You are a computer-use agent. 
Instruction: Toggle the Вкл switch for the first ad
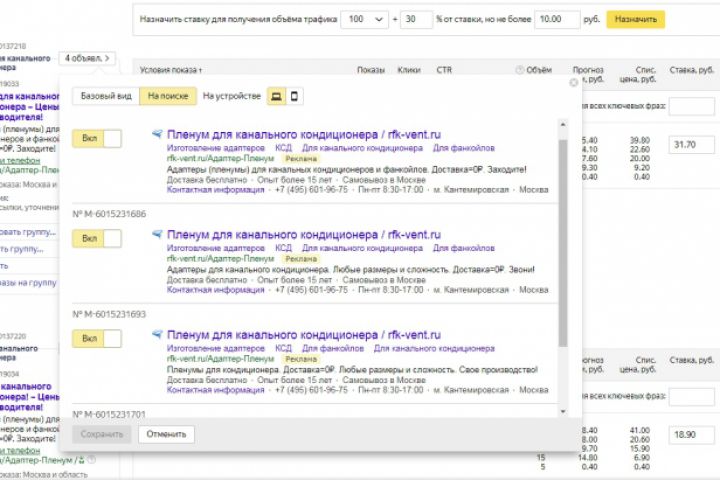click(x=97, y=138)
